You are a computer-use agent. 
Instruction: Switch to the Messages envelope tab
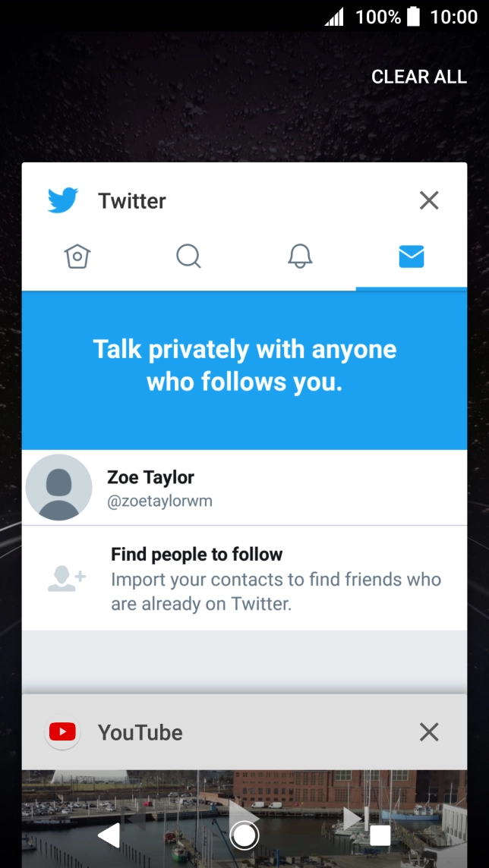[411, 256]
